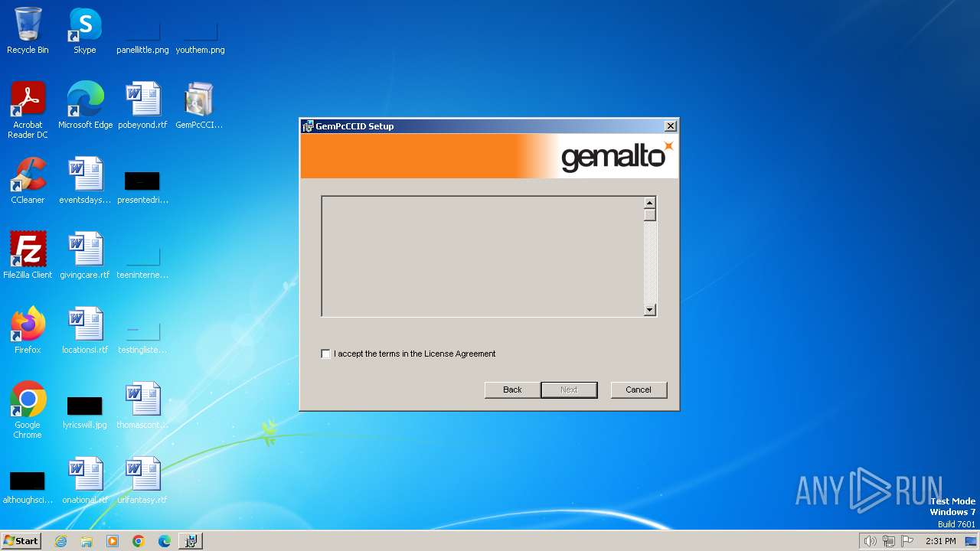Image resolution: width=980 pixels, height=551 pixels.
Task: Select GemPcCCI installer desktop icon
Action: coord(199,106)
